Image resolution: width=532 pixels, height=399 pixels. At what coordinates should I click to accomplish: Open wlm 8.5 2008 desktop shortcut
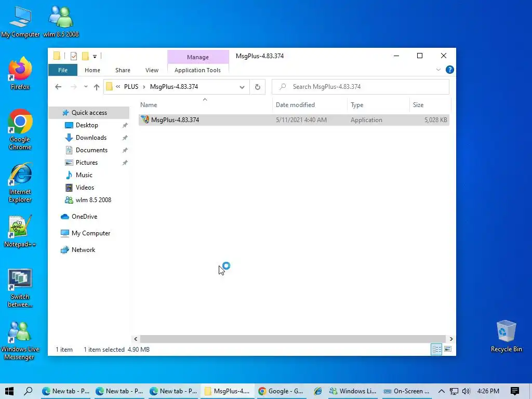(61, 22)
